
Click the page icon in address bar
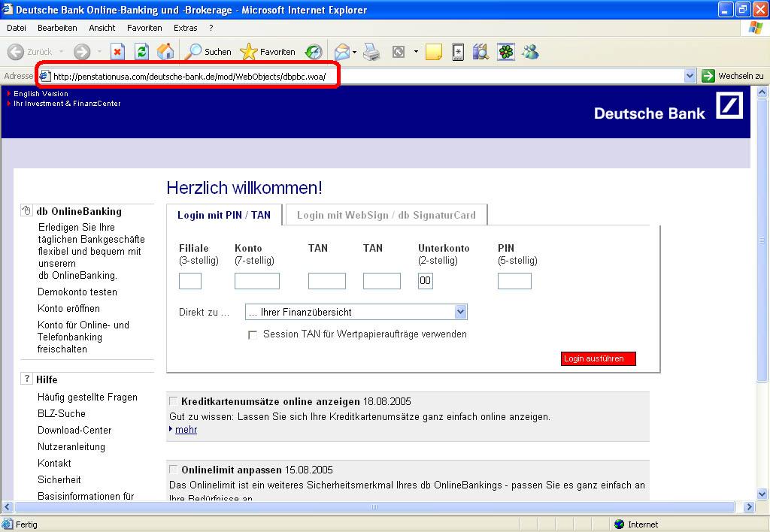(44, 76)
